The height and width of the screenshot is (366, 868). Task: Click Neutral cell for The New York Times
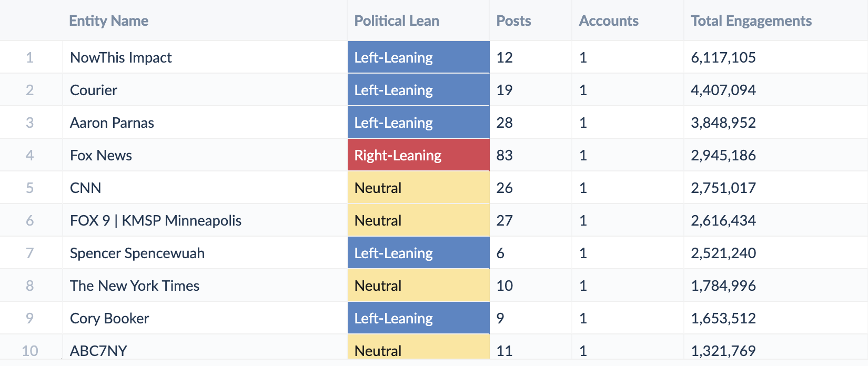click(419, 286)
